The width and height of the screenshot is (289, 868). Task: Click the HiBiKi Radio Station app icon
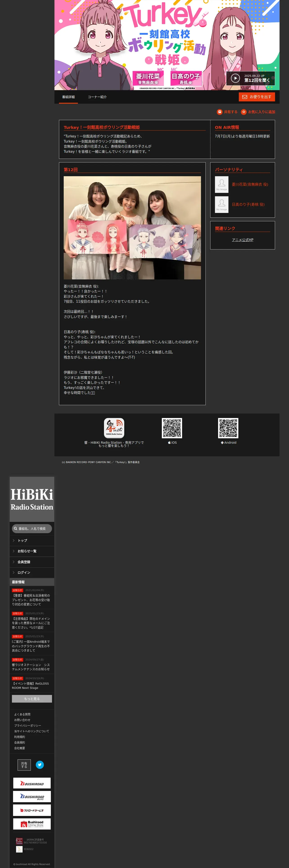tap(114, 428)
